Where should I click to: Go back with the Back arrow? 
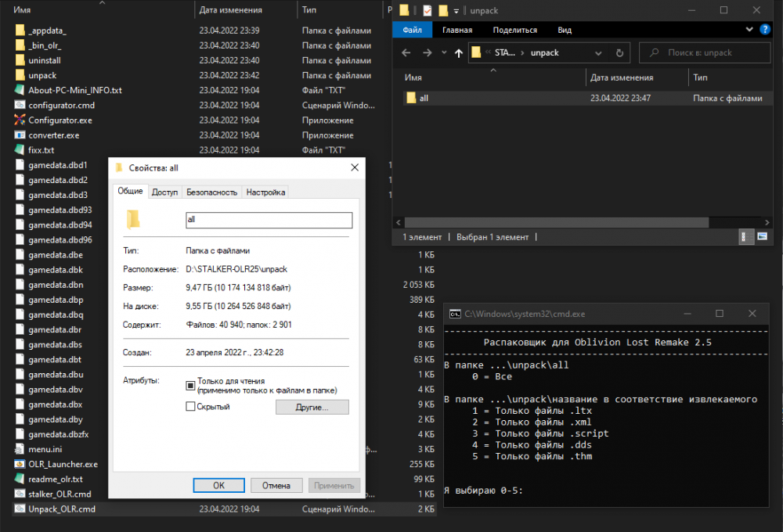(x=406, y=53)
